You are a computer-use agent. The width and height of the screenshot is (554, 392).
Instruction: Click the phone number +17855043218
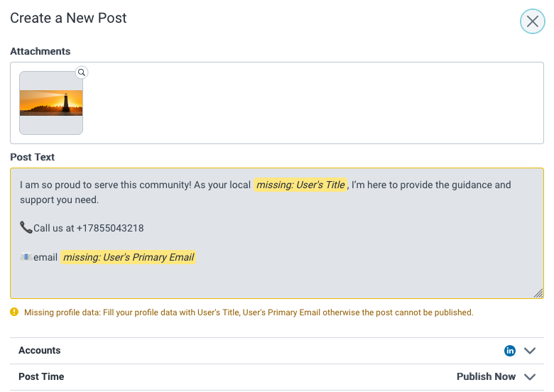point(110,228)
